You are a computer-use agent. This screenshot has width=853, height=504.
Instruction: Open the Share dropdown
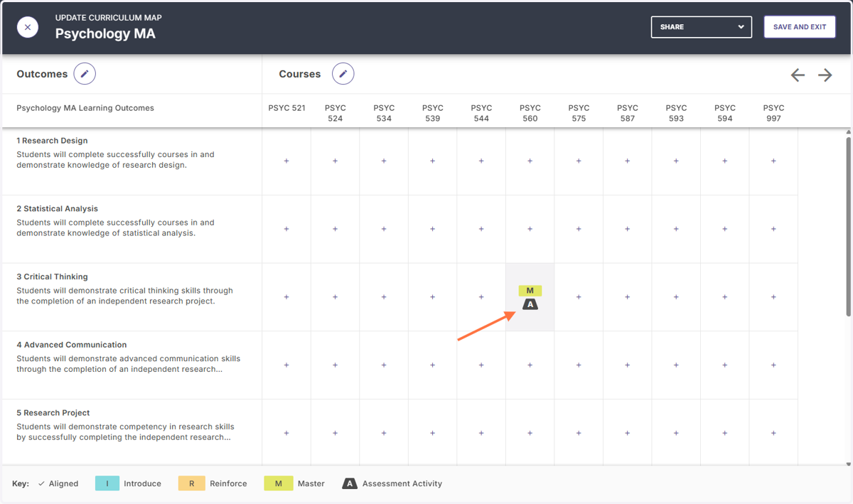click(x=701, y=27)
